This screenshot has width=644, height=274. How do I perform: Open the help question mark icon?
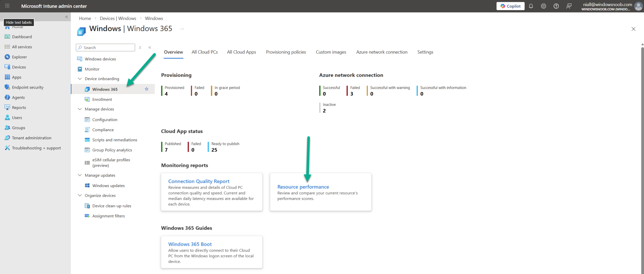click(x=556, y=6)
